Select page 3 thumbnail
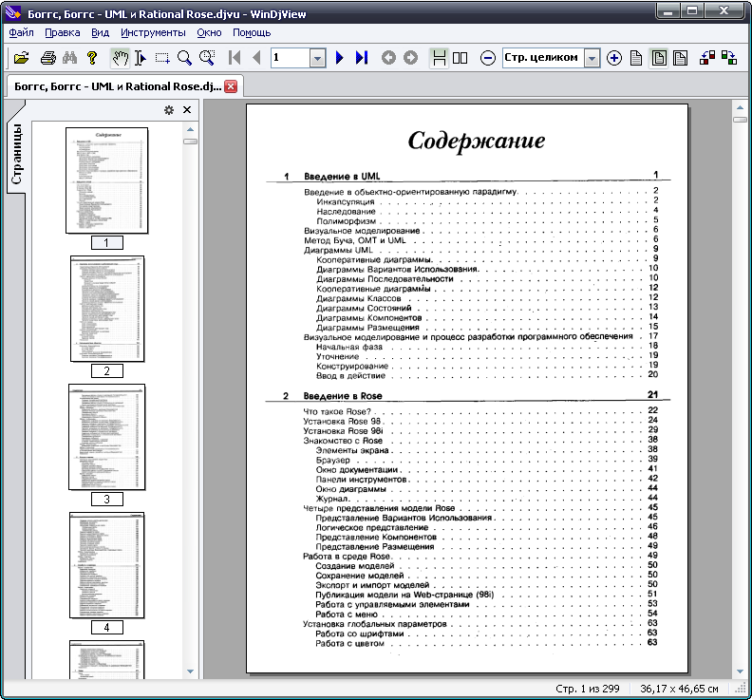The height and width of the screenshot is (700, 752). tap(106, 437)
